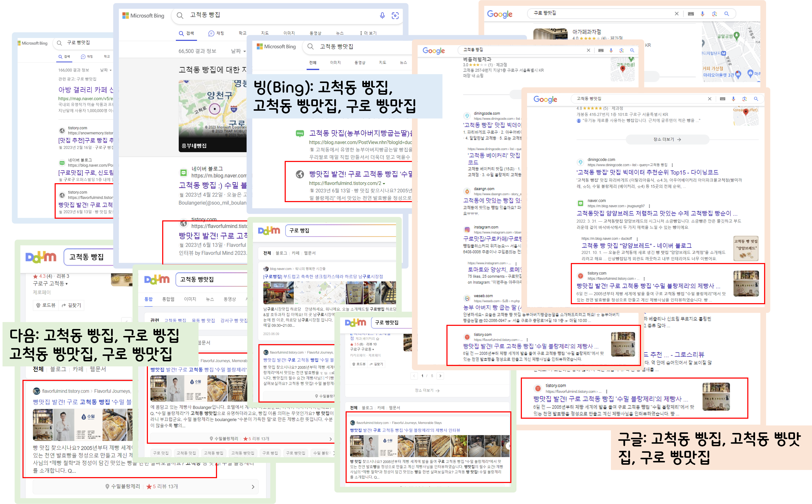
Task: Click Bing visual search camera icon
Action: (x=395, y=15)
